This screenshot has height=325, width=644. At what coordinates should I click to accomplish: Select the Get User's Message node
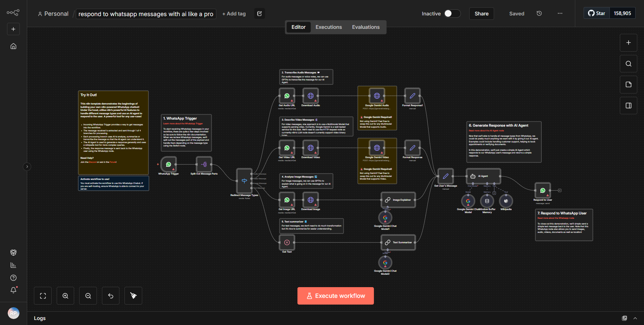(x=445, y=176)
